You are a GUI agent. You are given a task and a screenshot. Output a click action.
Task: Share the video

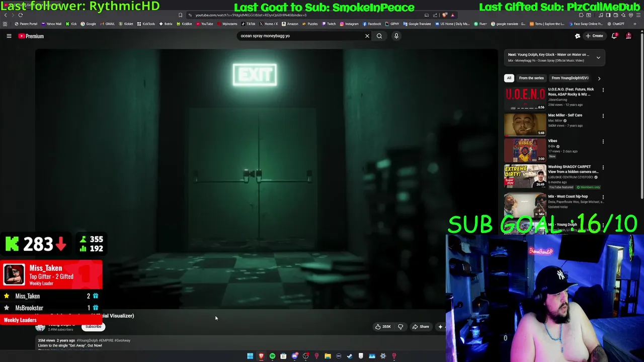[421, 327]
